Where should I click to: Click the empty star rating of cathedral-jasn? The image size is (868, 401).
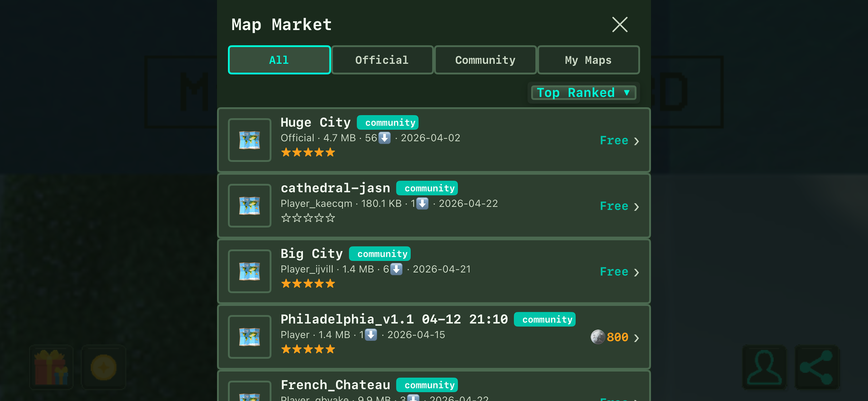[x=308, y=218]
